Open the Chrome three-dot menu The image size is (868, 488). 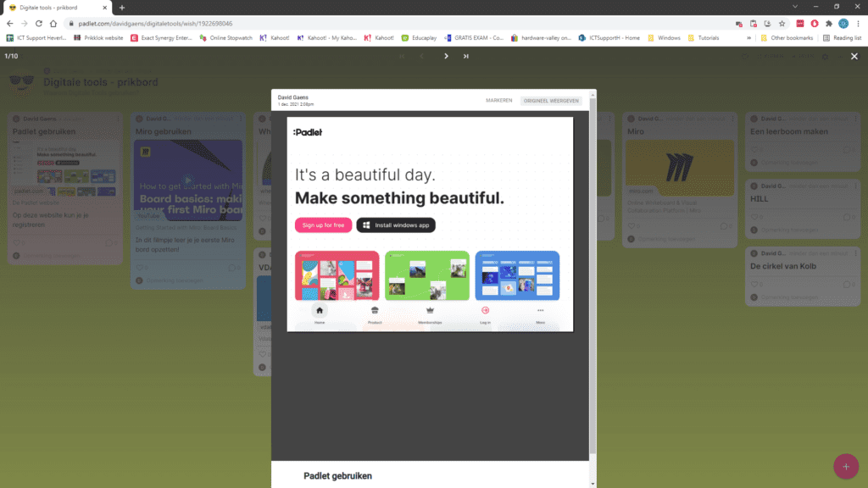[858, 24]
